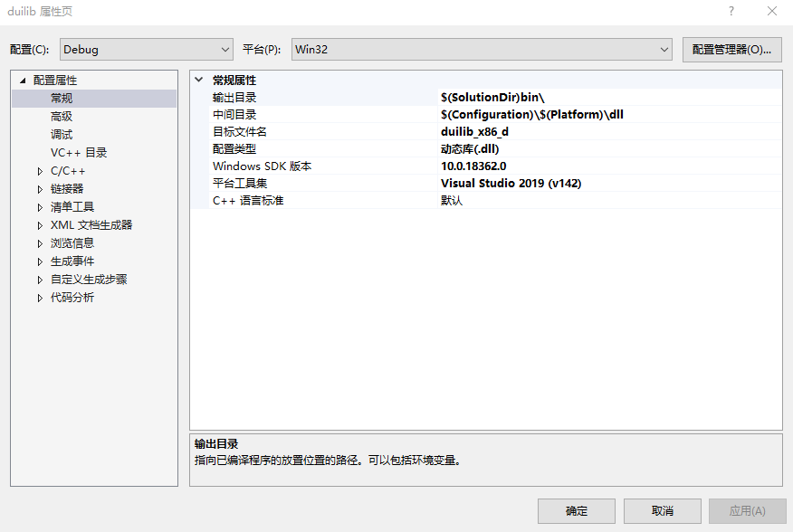The height and width of the screenshot is (532, 793).
Task: Open the 配置(C) Debug dropdown
Action: click(x=146, y=50)
